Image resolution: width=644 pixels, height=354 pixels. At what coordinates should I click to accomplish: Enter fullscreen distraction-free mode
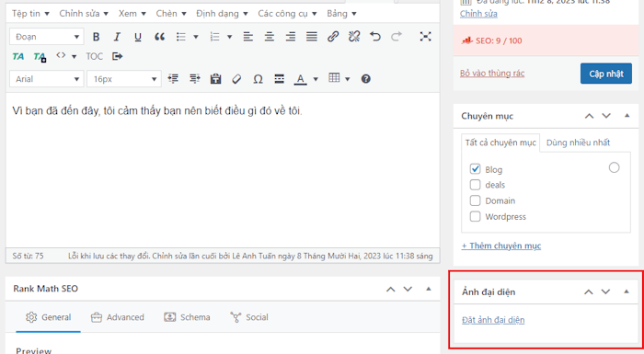click(425, 37)
